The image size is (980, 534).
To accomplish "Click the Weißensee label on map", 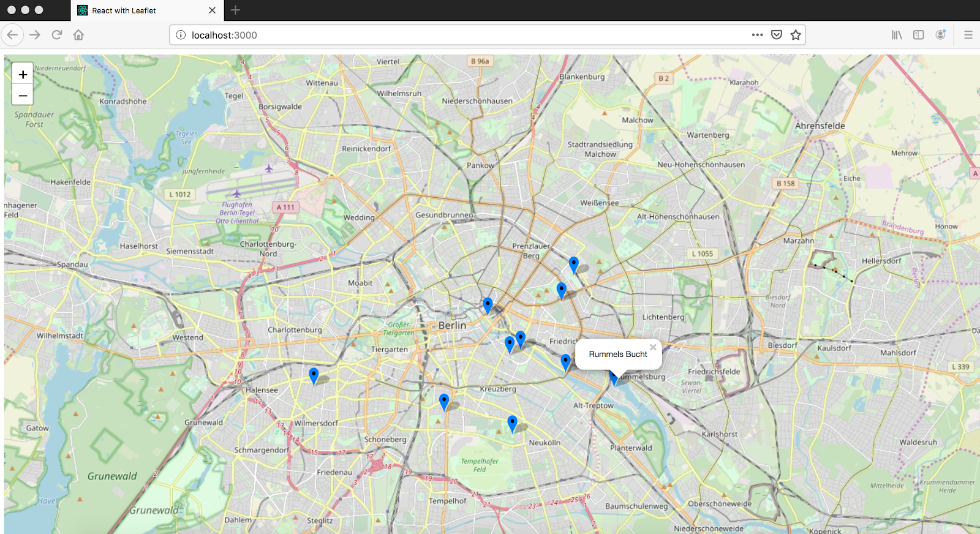I will click(600, 203).
